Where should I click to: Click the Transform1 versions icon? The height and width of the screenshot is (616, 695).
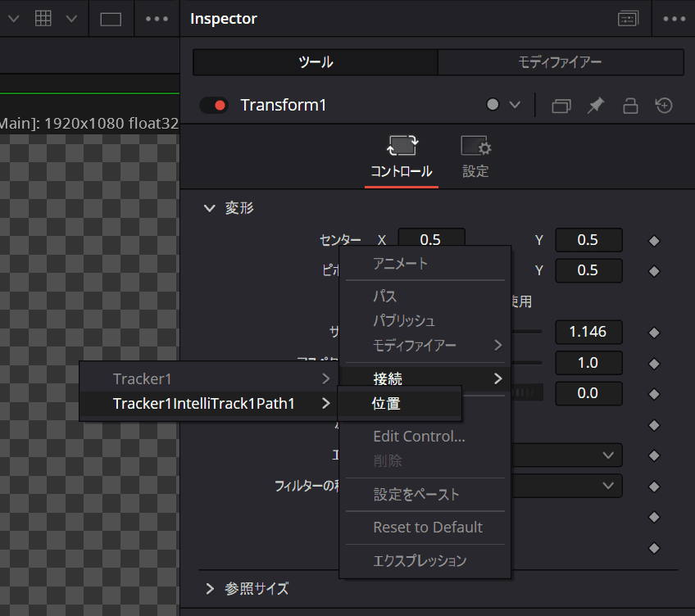pos(561,106)
